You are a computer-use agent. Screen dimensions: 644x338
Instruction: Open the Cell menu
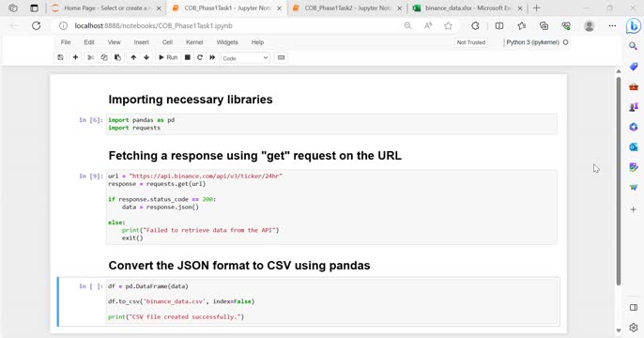[x=167, y=42]
